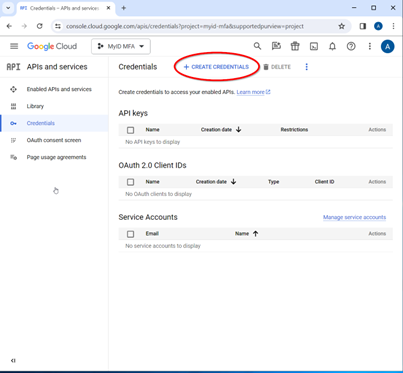403x373 pixels.
Task: Open the Cloud console settings three-dot menu
Action: click(x=370, y=46)
